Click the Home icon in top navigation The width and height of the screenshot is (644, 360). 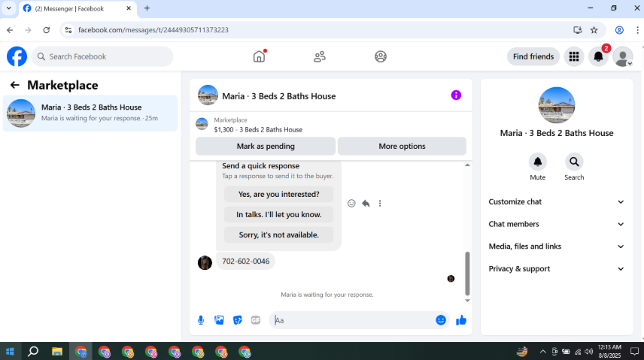click(x=259, y=56)
